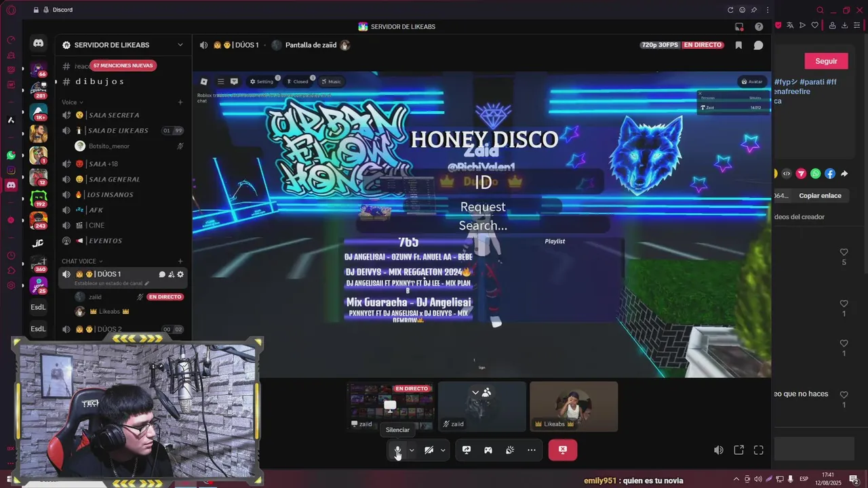
Task: Open the JC server icon
Action: coord(39,243)
